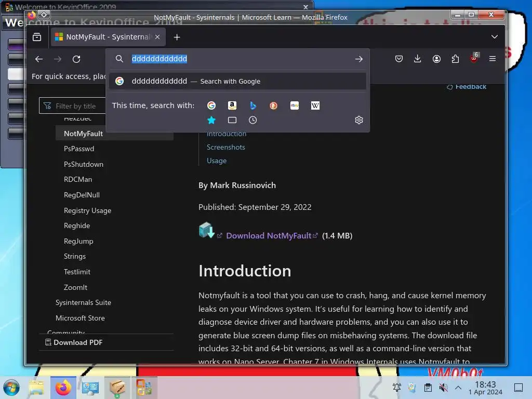532x399 pixels.
Task: Search this time with Wikipedia icon
Action: pos(315,105)
